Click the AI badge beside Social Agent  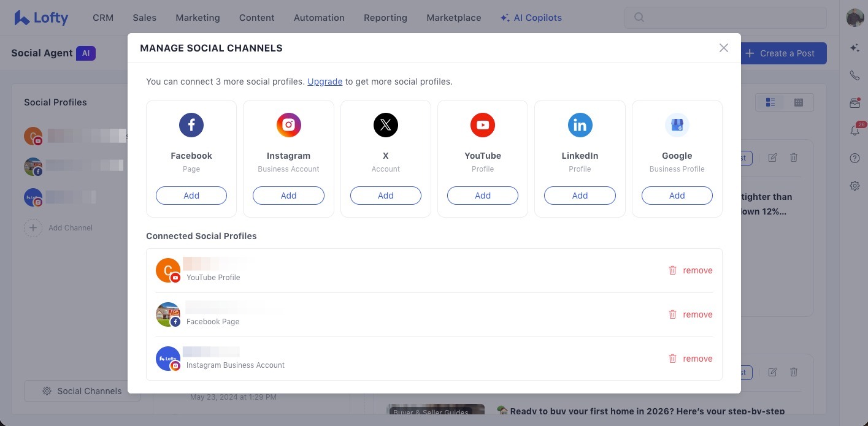[86, 53]
